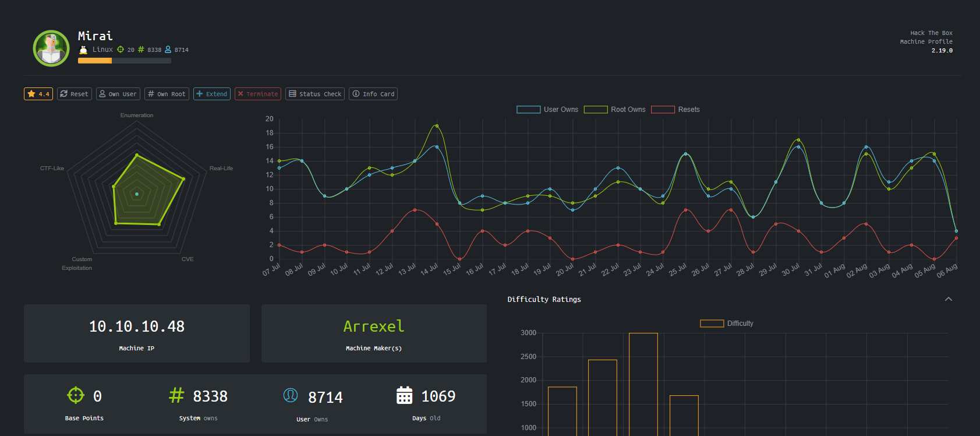Toggle the Root Owns legend series
980x436 pixels.
click(615, 110)
